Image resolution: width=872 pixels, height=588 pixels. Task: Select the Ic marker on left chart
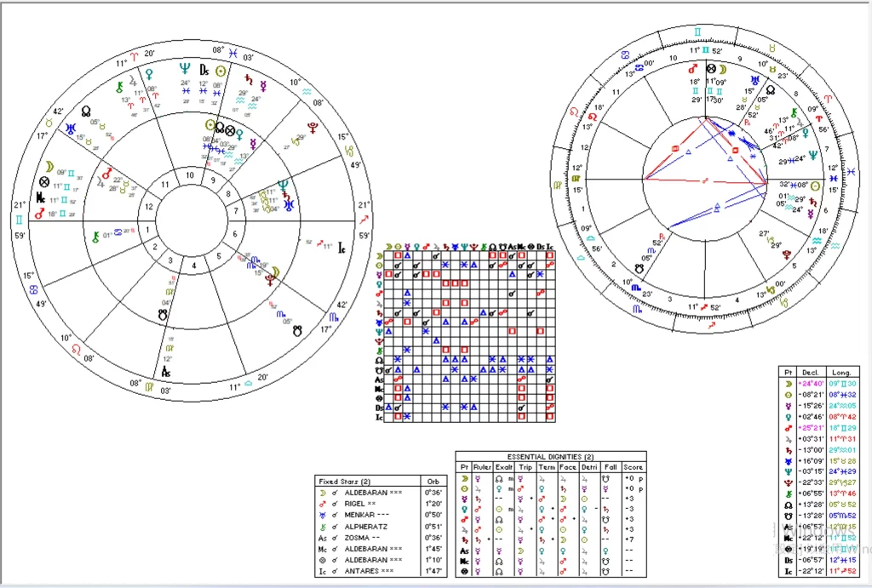pyautogui.click(x=342, y=248)
